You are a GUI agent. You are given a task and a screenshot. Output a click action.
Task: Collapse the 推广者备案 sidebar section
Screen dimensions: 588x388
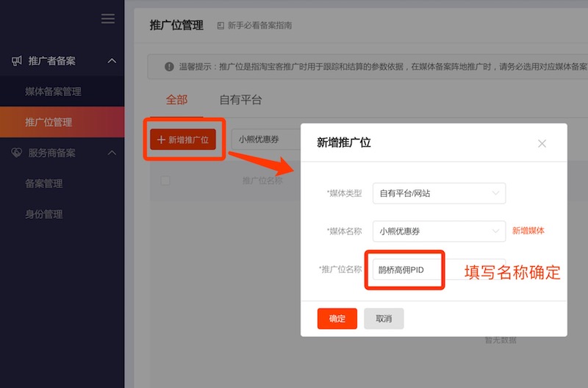pos(112,61)
